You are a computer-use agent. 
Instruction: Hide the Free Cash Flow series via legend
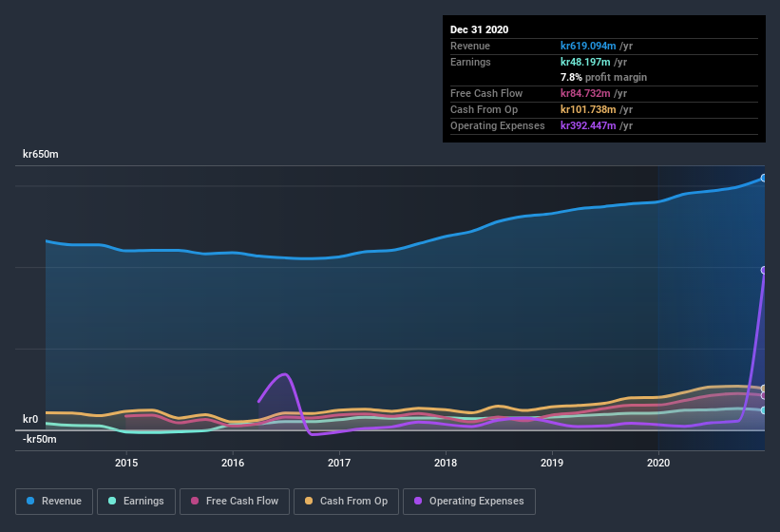tap(234, 501)
